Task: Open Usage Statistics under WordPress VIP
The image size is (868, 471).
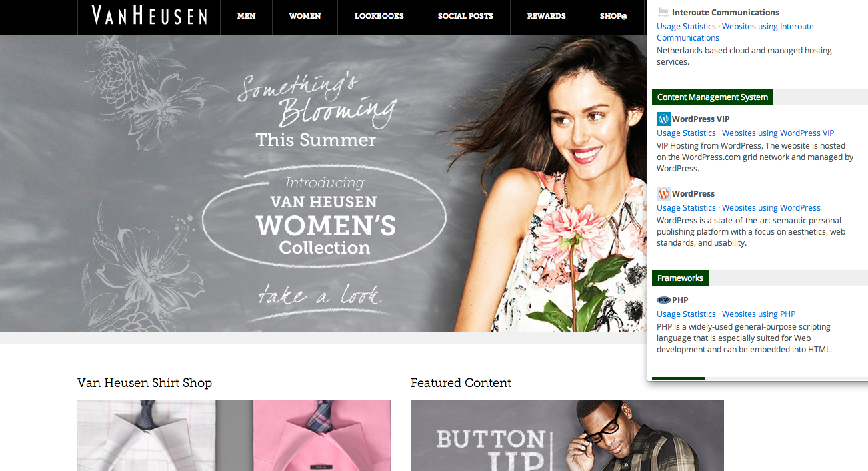Action: pyautogui.click(x=686, y=133)
